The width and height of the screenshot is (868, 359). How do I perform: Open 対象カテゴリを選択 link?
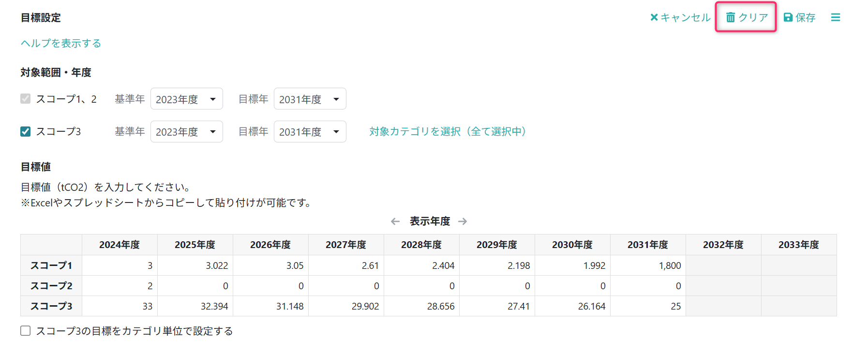448,132
